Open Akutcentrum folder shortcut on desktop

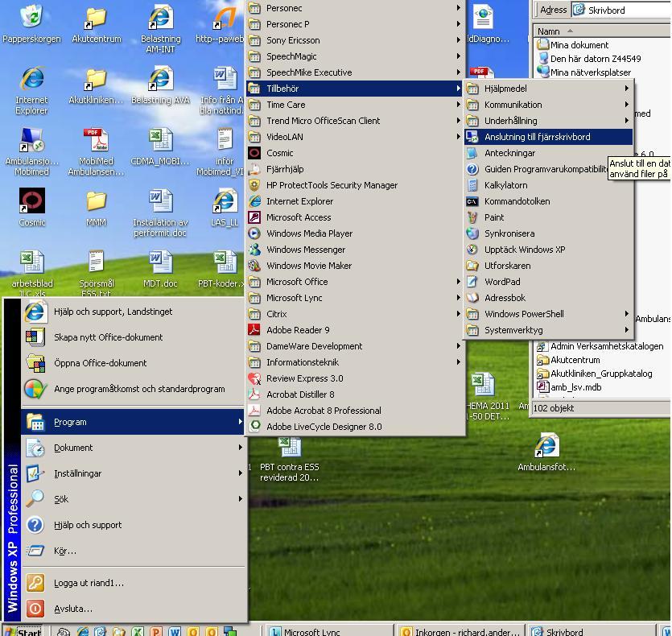pyautogui.click(x=97, y=23)
